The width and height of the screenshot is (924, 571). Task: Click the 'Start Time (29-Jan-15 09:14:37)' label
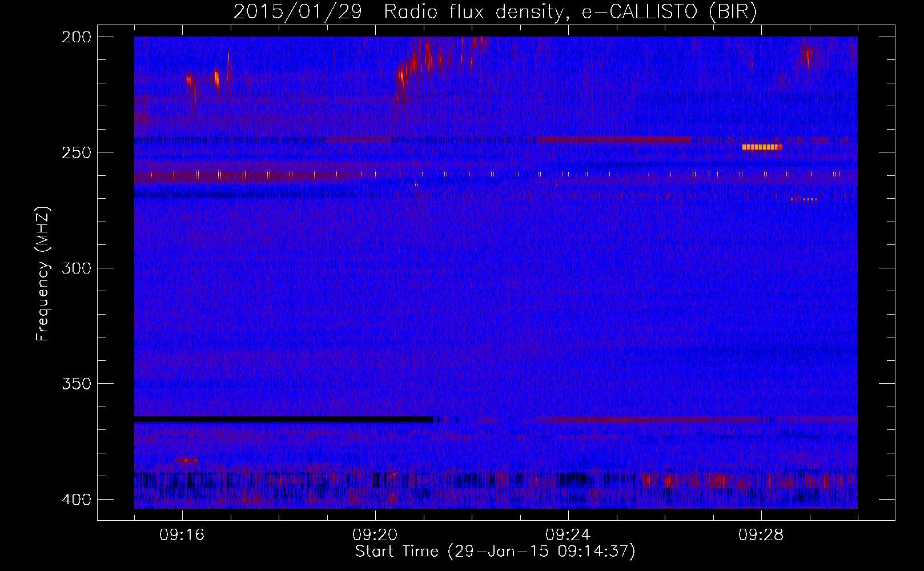click(x=495, y=552)
